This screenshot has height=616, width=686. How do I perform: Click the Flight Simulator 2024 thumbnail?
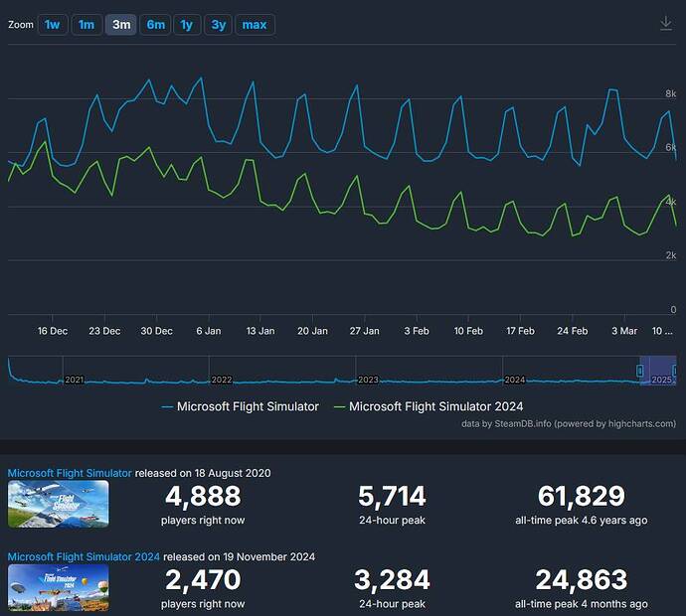[59, 587]
